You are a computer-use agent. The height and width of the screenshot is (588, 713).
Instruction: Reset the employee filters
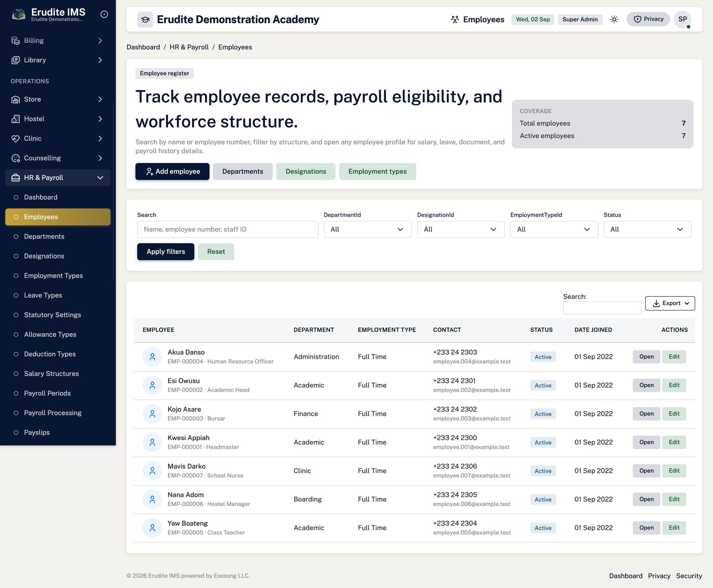[x=216, y=252]
